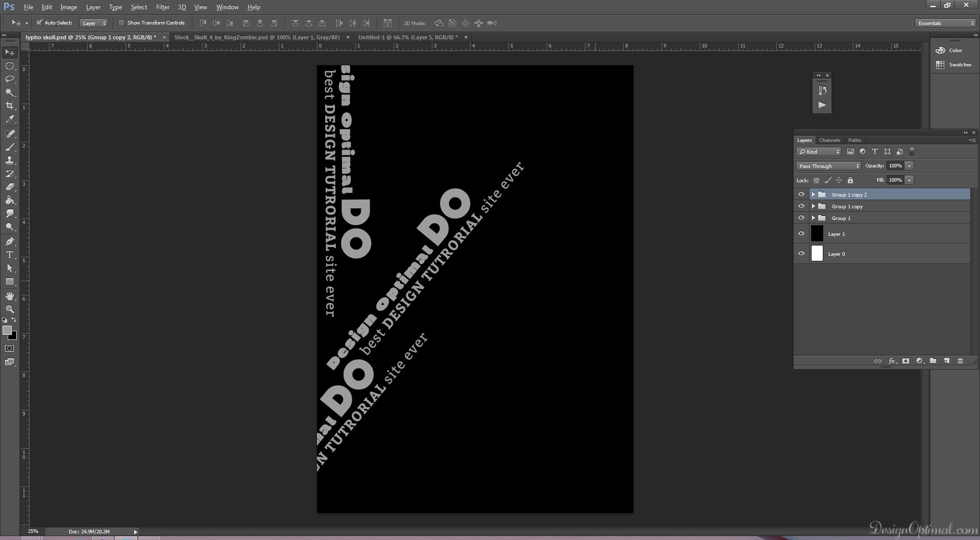This screenshot has height=540, width=980.
Task: Expand the Group 1 folder
Action: click(x=814, y=218)
